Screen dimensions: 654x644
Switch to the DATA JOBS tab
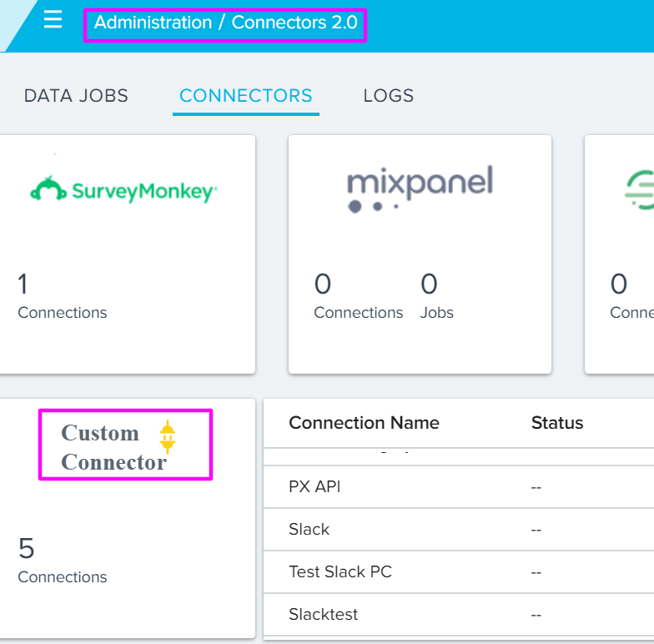coord(76,96)
